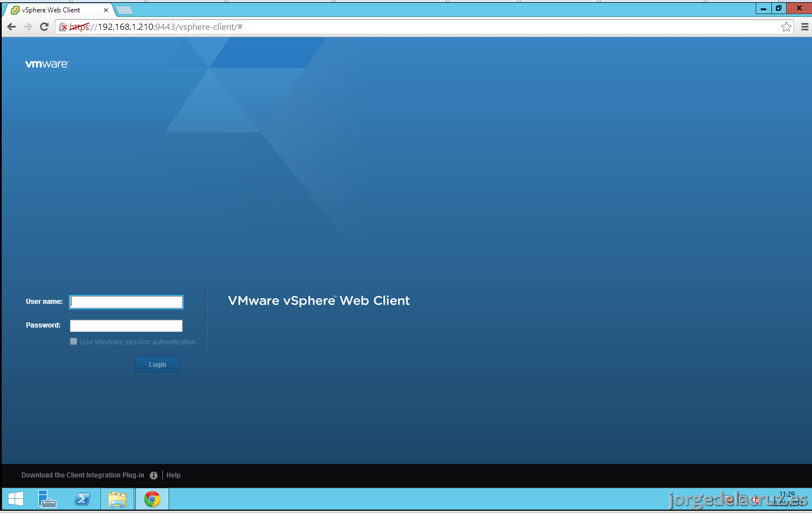
Task: Open the Chrome hamburger menu
Action: (x=805, y=26)
